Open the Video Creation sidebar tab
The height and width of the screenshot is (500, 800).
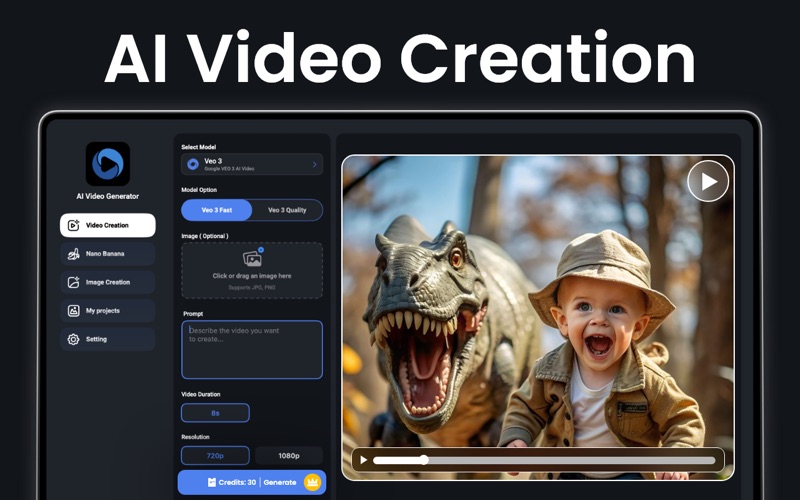pos(108,225)
